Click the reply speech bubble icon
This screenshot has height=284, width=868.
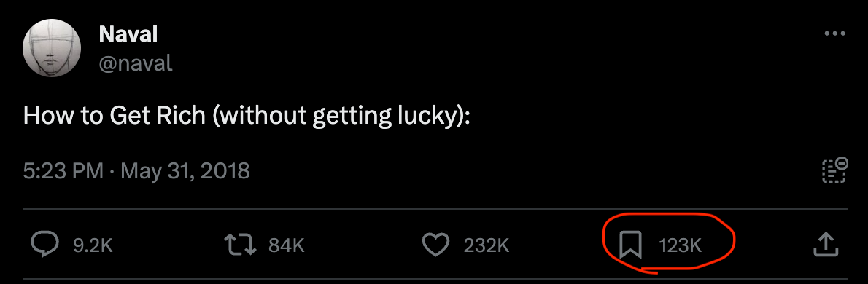click(44, 245)
